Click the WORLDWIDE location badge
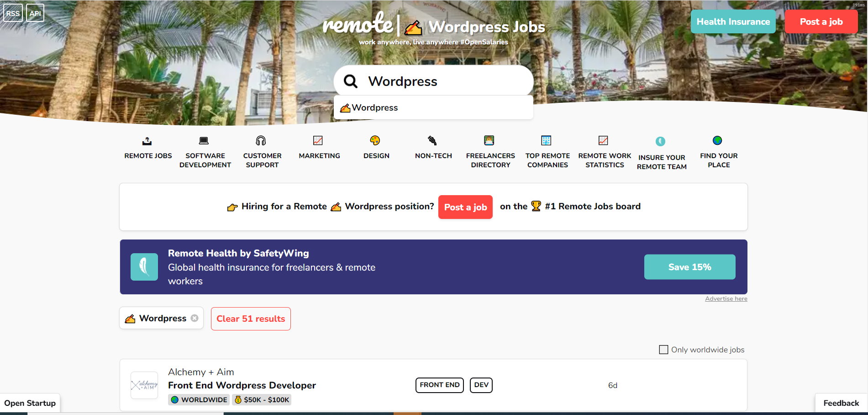The height and width of the screenshot is (415, 868). tap(199, 400)
